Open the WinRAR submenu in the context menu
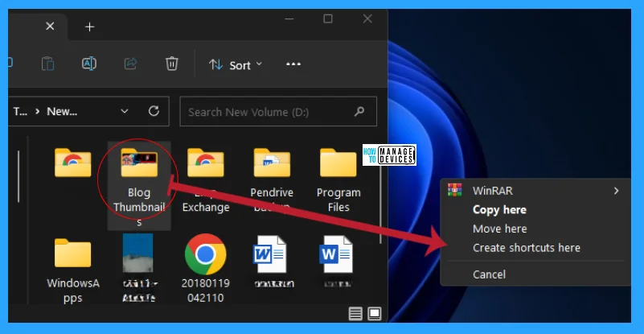The height and width of the screenshot is (334, 644). coord(535,191)
